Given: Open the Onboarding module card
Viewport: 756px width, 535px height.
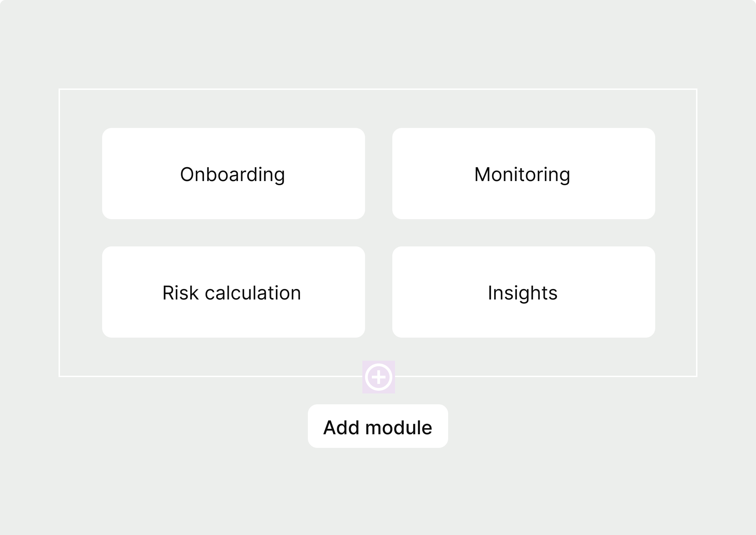Looking at the screenshot, I should pos(234,174).
